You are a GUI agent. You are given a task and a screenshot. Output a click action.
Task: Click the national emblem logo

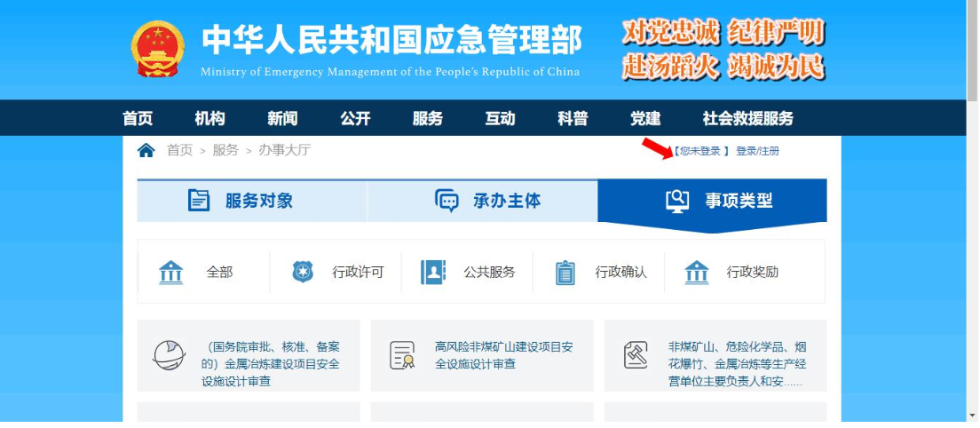tap(158, 48)
